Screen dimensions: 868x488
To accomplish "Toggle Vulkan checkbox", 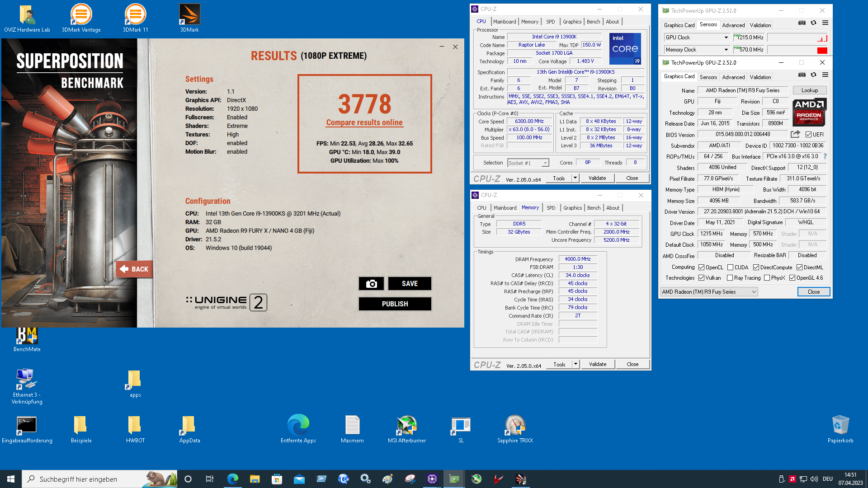I will (x=701, y=278).
